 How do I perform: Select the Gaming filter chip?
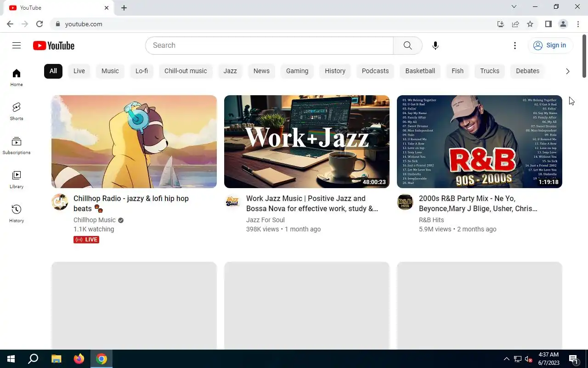(297, 71)
